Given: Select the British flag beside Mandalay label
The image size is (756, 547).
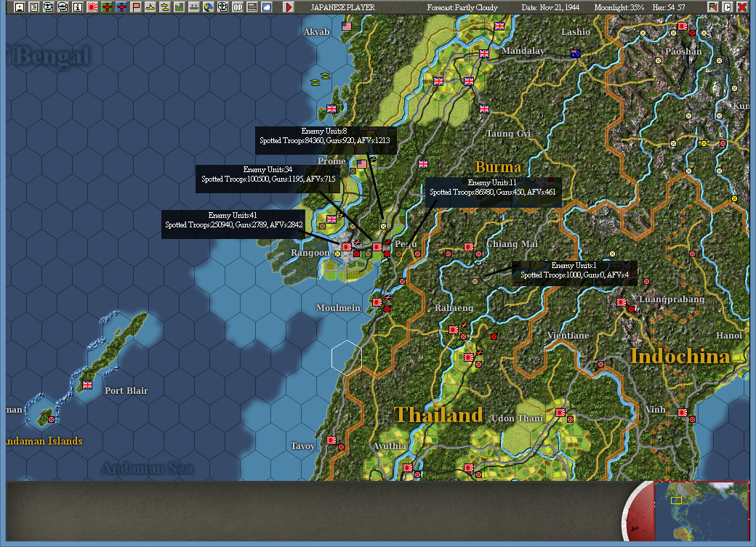Looking at the screenshot, I should tap(484, 54).
